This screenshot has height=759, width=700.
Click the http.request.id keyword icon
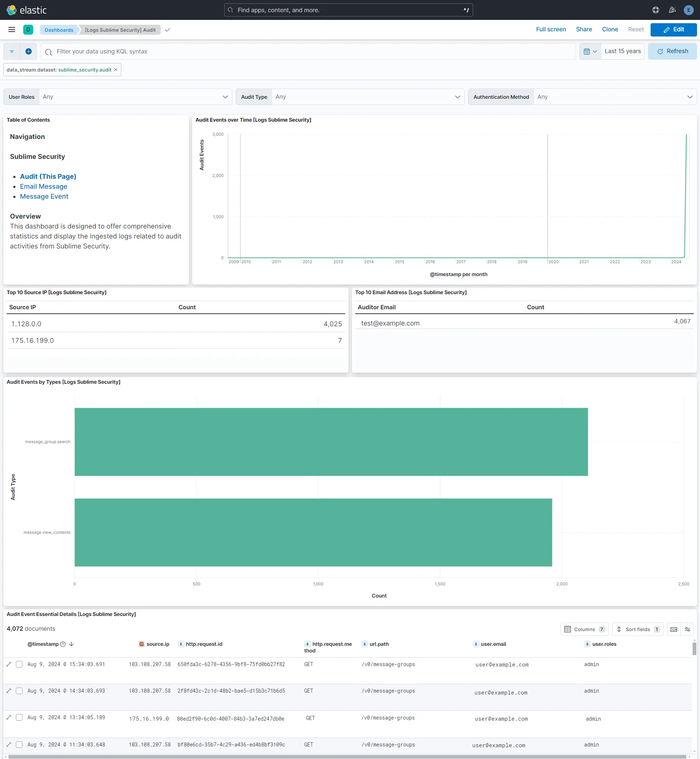(181, 644)
